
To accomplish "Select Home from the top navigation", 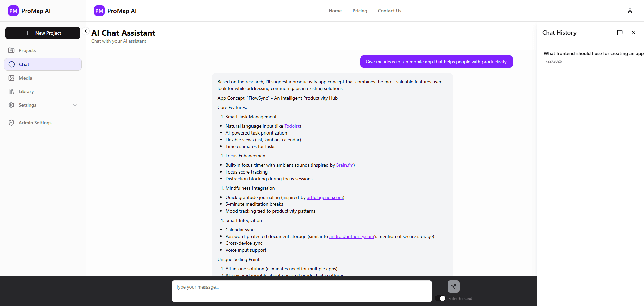I will [x=335, y=10].
